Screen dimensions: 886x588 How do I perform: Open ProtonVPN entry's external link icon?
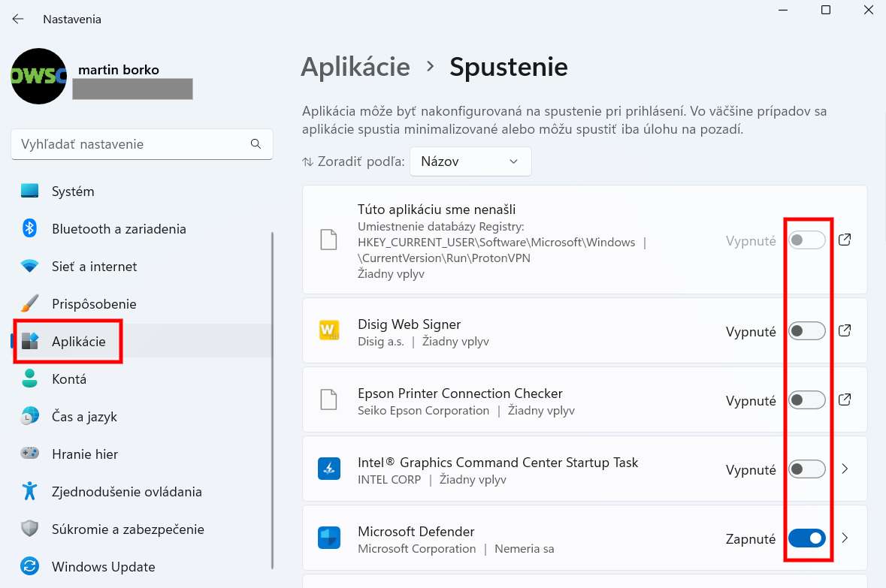pos(845,240)
